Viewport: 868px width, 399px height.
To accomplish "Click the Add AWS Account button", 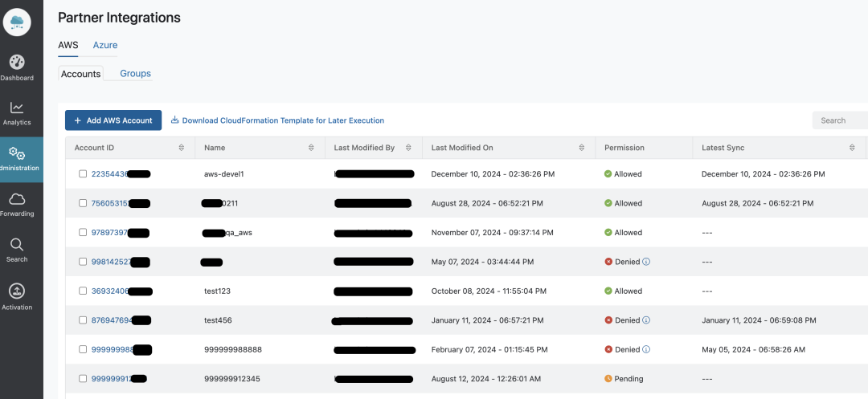I will pos(113,120).
